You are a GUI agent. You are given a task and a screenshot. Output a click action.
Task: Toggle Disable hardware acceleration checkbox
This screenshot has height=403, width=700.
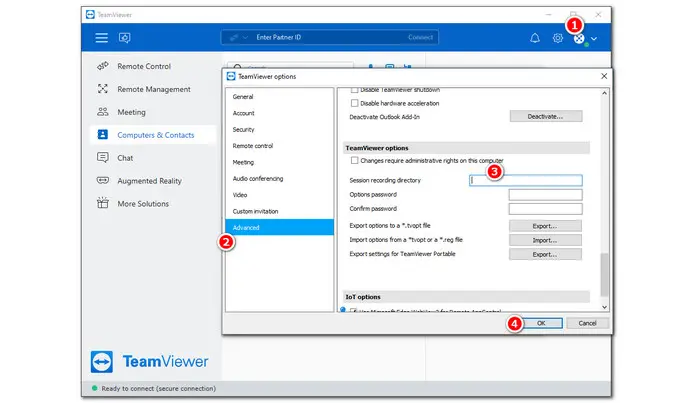(x=354, y=103)
